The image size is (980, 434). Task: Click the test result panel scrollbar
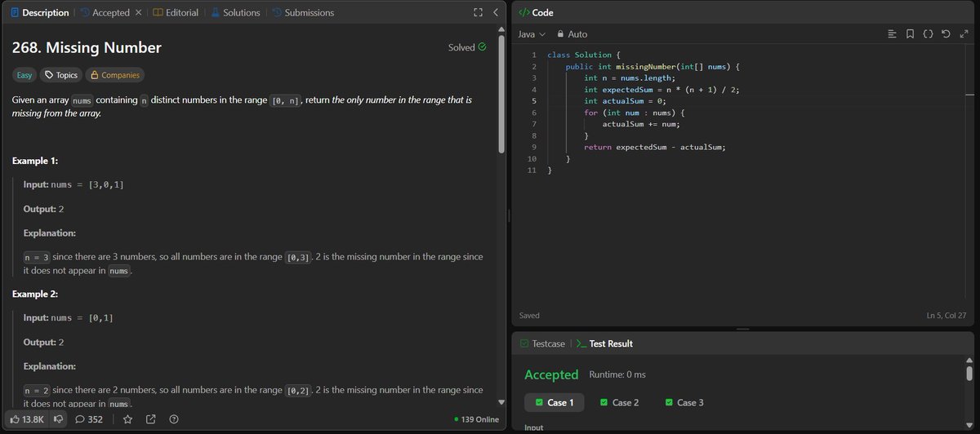(969, 374)
